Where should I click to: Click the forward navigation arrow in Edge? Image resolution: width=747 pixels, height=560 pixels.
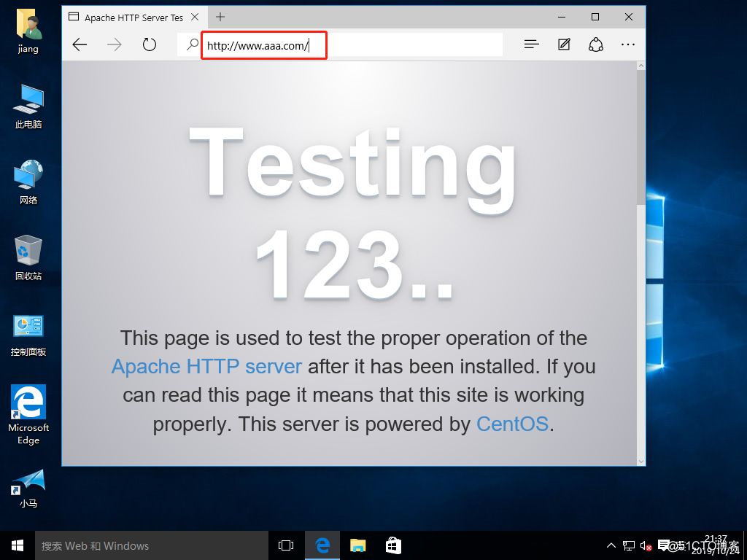[115, 44]
